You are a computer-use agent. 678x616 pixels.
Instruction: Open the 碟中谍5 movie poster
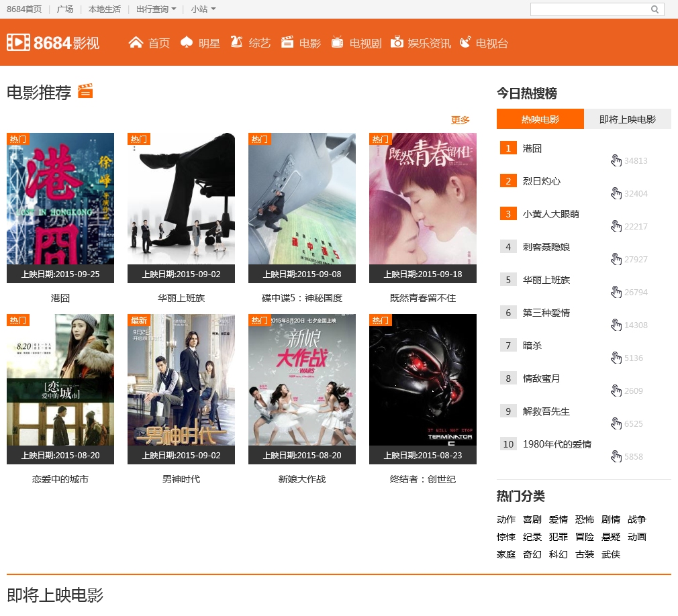[302, 207]
